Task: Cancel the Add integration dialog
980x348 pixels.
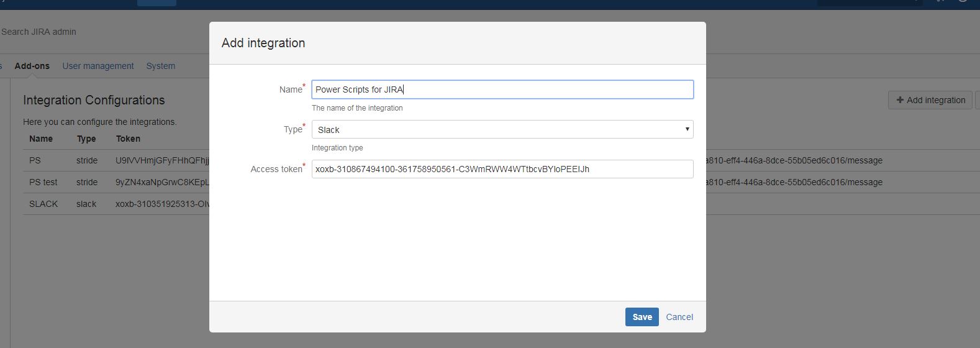Action: (x=679, y=317)
